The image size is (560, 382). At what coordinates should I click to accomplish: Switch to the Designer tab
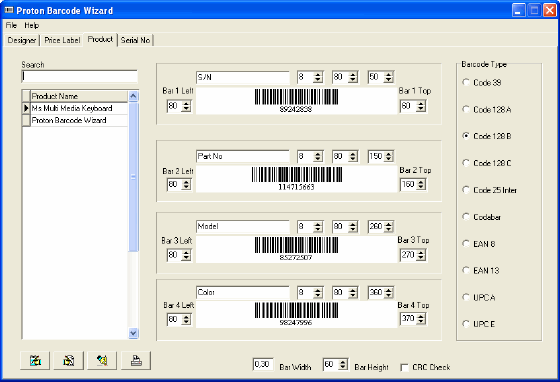click(21, 40)
